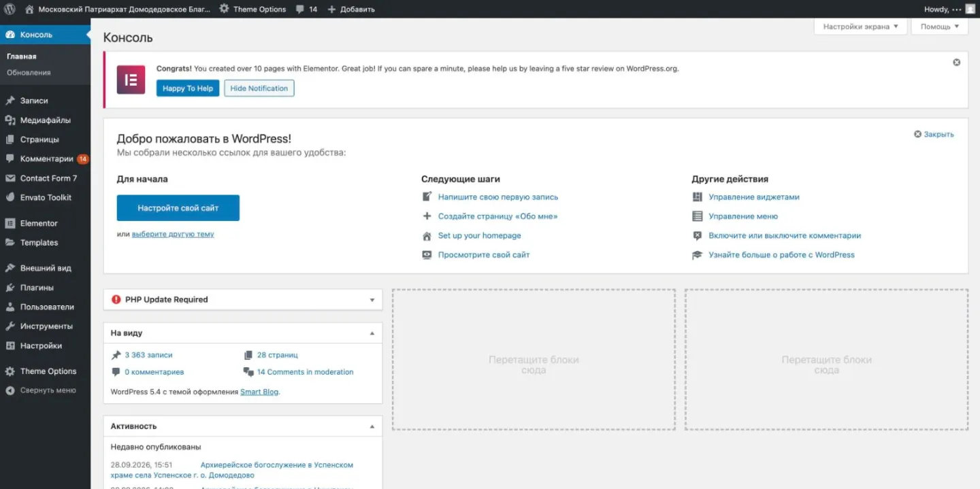
Task: Click the plus icon beside Добавить
Action: [x=331, y=10]
